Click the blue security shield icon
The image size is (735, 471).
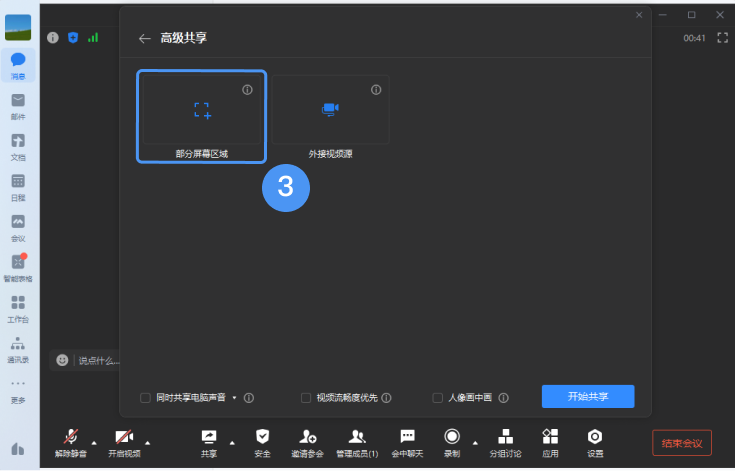73,37
